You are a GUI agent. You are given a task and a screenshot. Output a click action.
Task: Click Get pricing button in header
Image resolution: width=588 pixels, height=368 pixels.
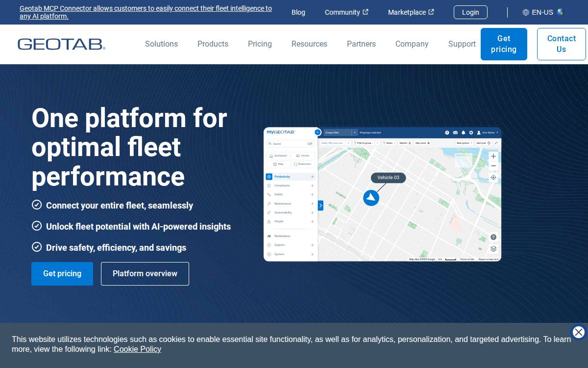click(x=504, y=44)
